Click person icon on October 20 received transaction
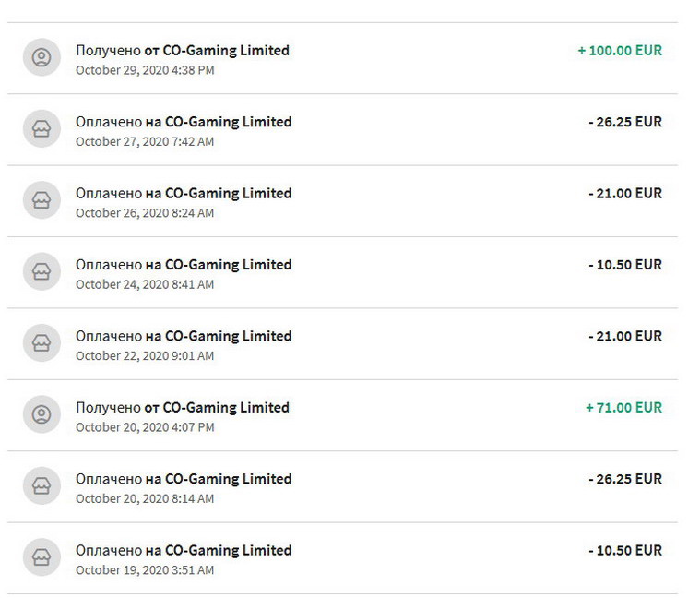The width and height of the screenshot is (700, 598). pos(42,415)
